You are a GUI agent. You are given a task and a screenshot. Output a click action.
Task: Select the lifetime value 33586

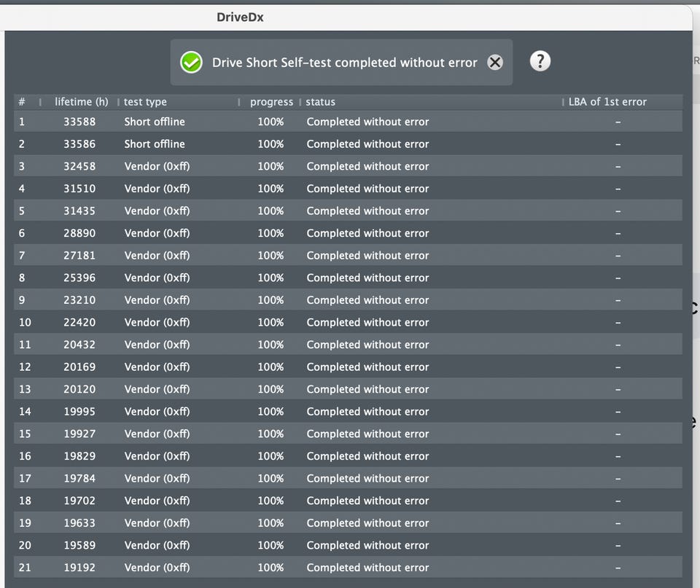coord(79,144)
